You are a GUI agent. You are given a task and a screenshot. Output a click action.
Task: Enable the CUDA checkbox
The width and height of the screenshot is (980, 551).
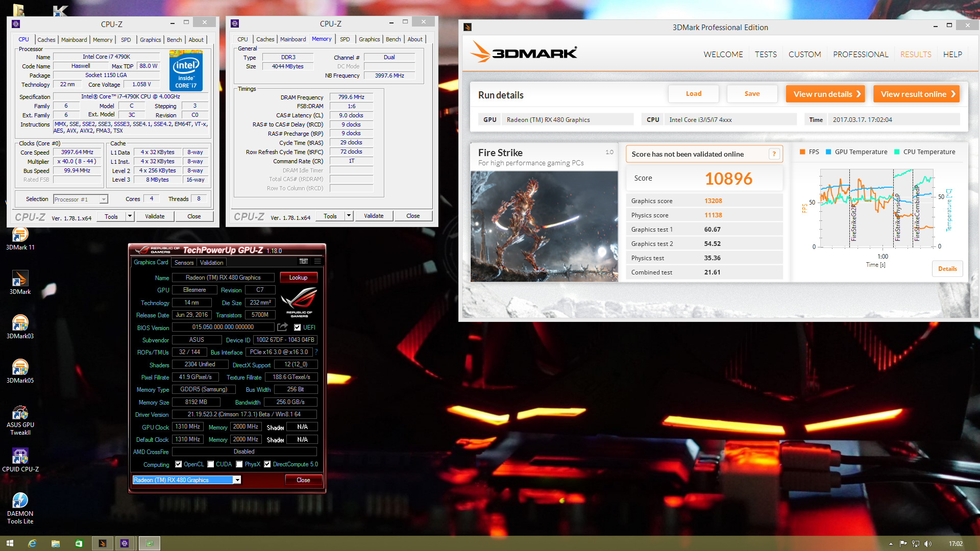click(x=210, y=464)
